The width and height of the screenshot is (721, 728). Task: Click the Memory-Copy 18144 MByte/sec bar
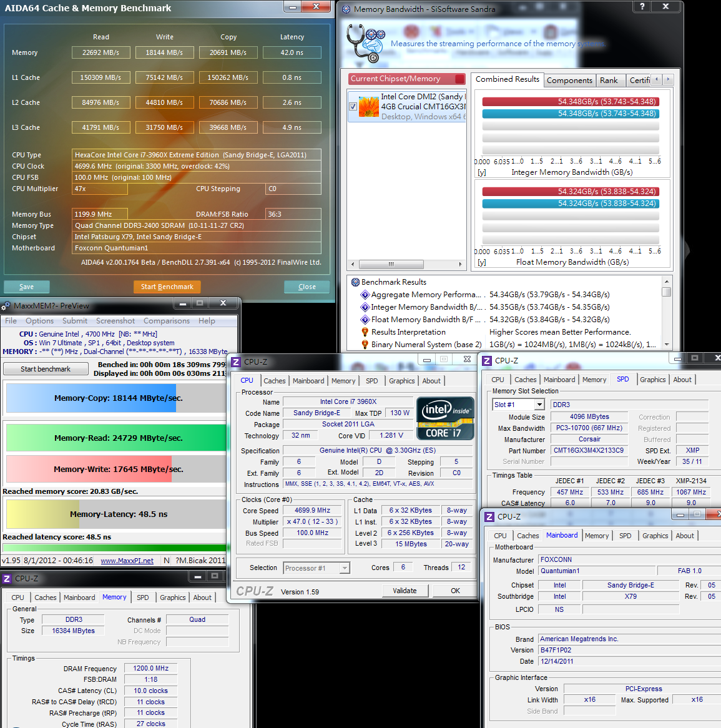pos(116,398)
